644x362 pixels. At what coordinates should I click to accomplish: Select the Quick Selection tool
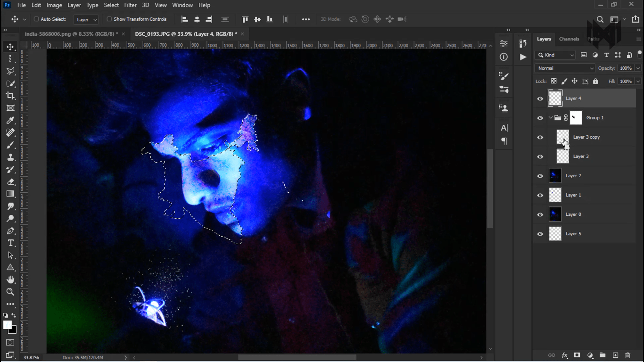tap(10, 83)
